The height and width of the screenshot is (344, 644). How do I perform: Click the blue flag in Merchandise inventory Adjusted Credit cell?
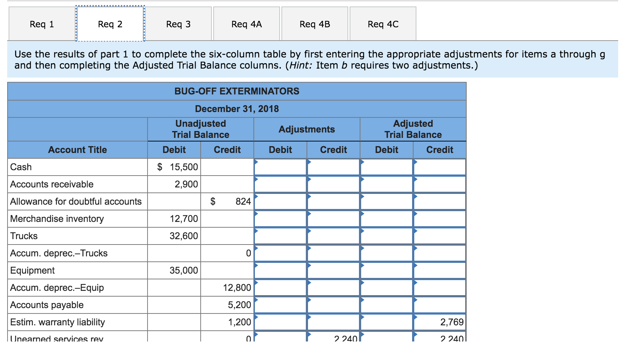415,214
